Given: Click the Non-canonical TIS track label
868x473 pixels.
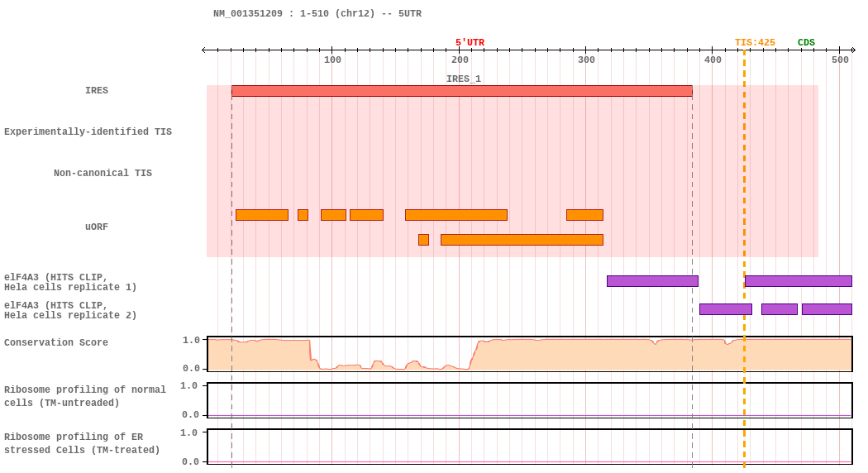Looking at the screenshot, I should (103, 174).
